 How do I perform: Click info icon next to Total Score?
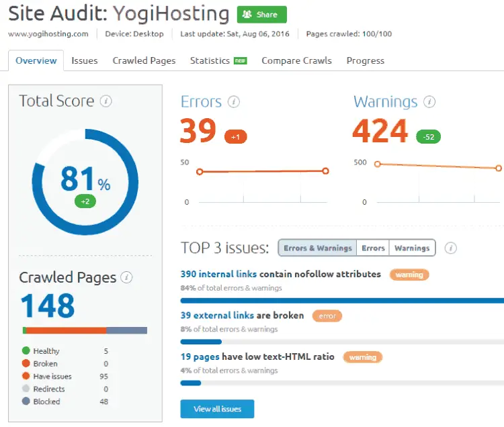pos(106,101)
